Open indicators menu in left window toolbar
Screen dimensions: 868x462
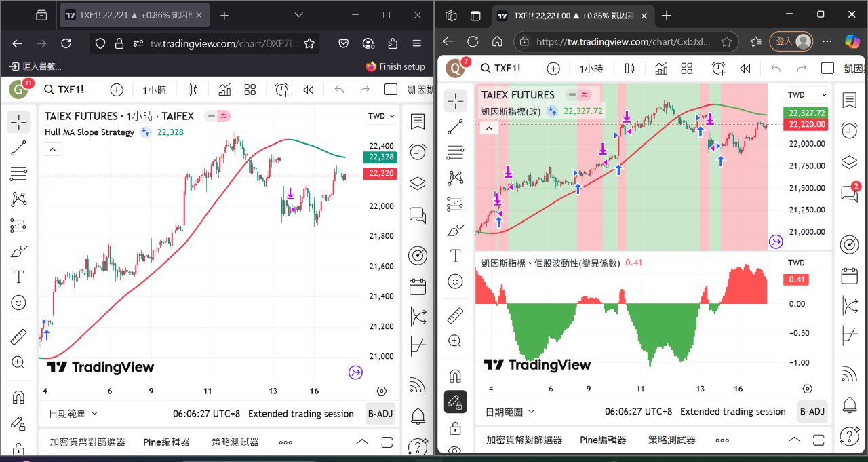point(224,90)
